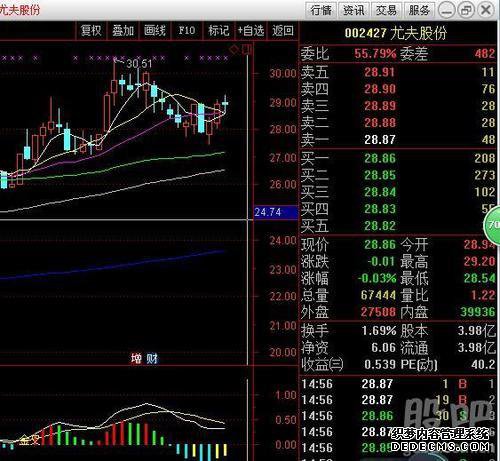Click the 内盘 value 39936
This screenshot has width=500, height=461.
pos(477,312)
